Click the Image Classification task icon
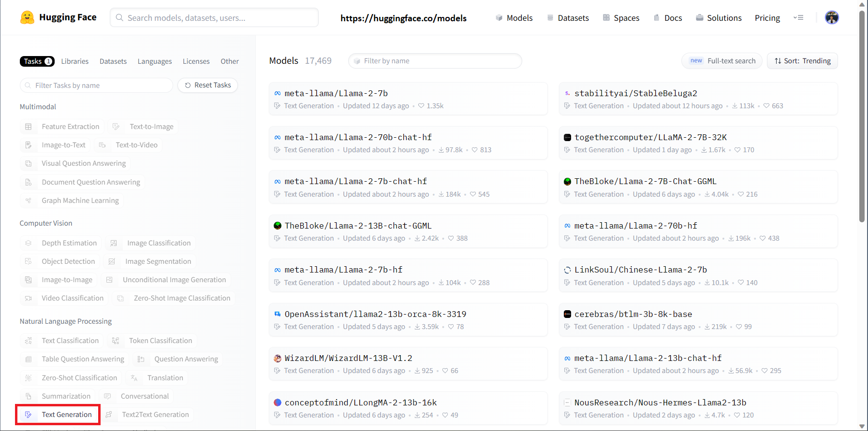 114,243
